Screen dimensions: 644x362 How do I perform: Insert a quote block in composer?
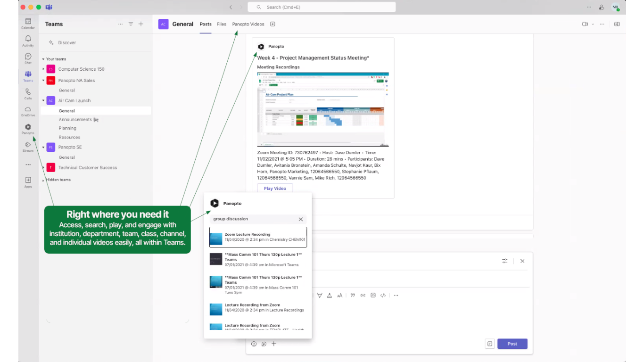[x=352, y=296]
